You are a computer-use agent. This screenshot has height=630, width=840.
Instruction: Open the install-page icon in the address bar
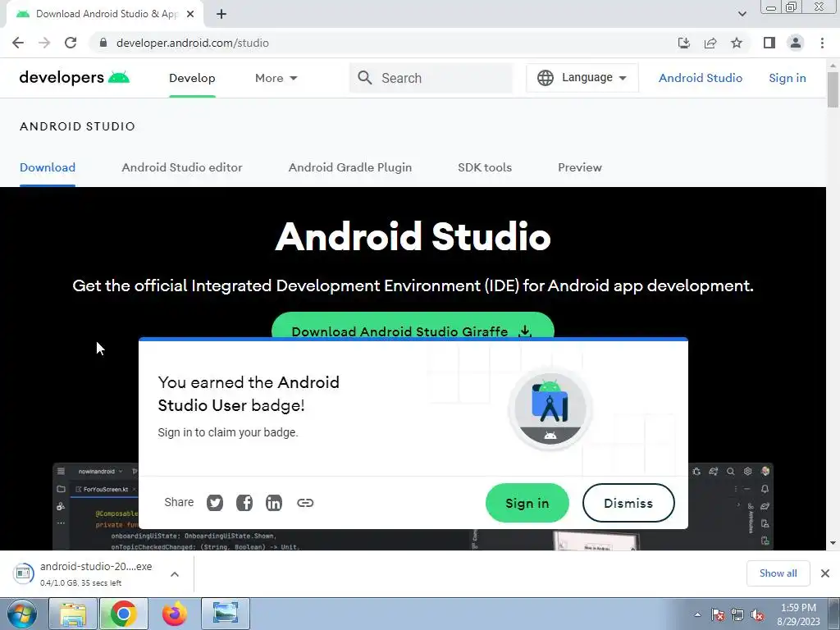[x=684, y=43]
